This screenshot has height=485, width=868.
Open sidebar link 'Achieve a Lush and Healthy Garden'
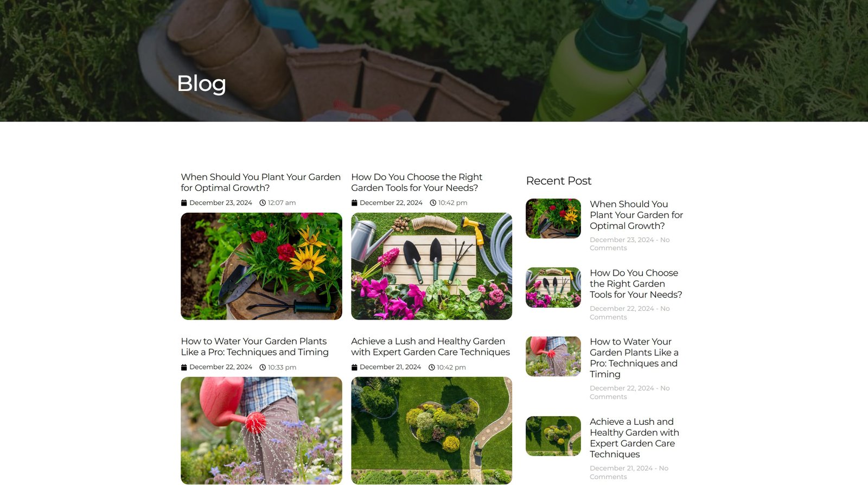click(x=635, y=438)
